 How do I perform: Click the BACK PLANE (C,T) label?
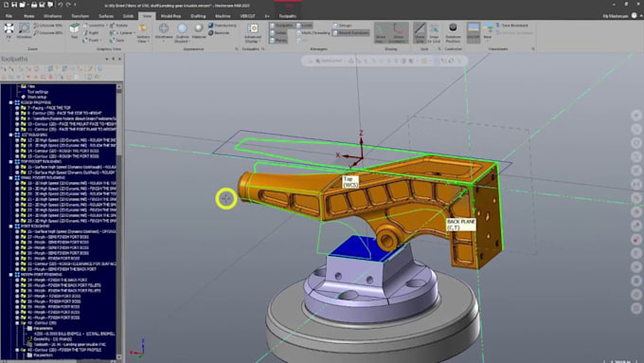(x=461, y=224)
